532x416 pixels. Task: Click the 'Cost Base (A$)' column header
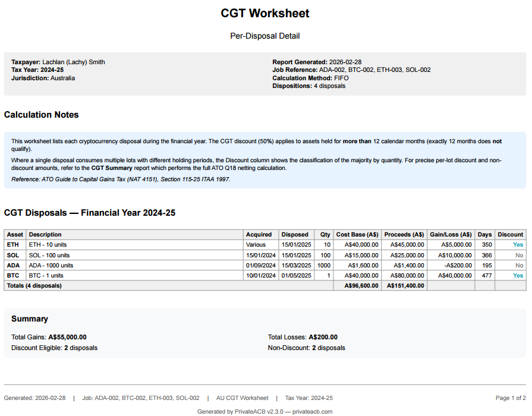pos(357,235)
